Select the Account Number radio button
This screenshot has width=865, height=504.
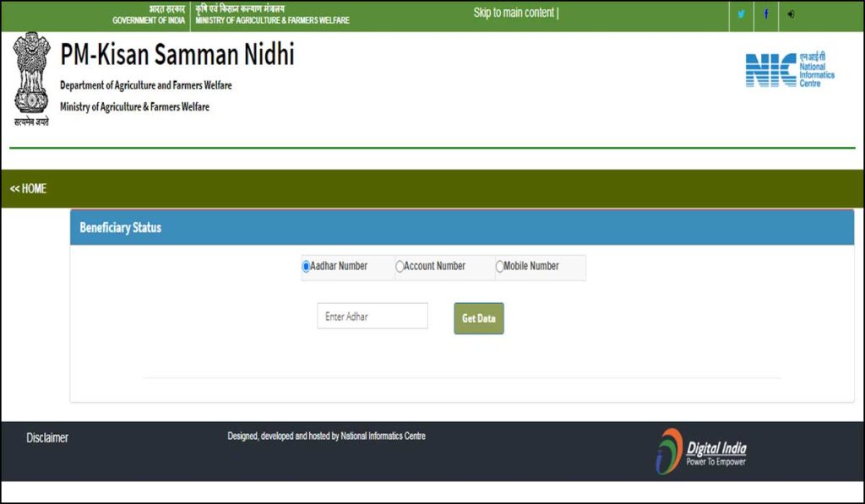399,266
